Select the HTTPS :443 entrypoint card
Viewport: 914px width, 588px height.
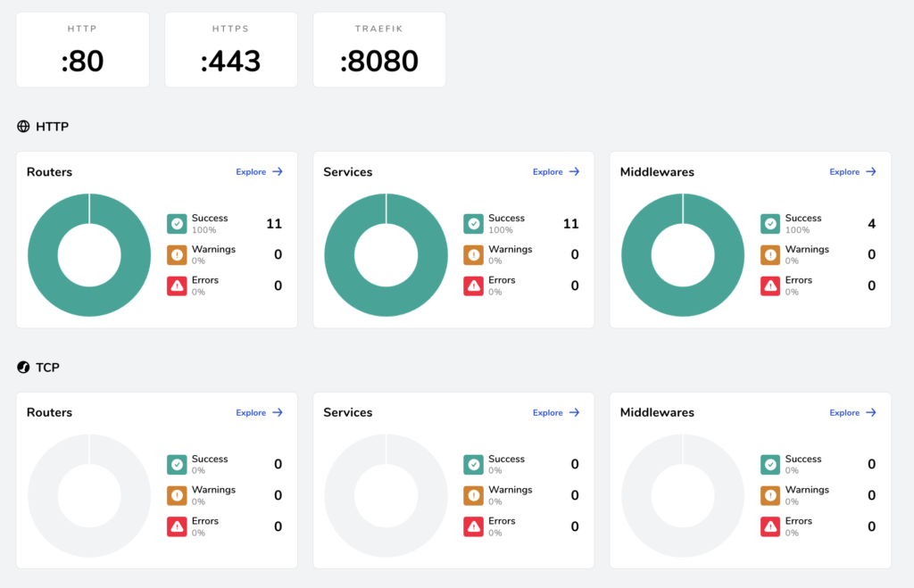[x=231, y=50]
